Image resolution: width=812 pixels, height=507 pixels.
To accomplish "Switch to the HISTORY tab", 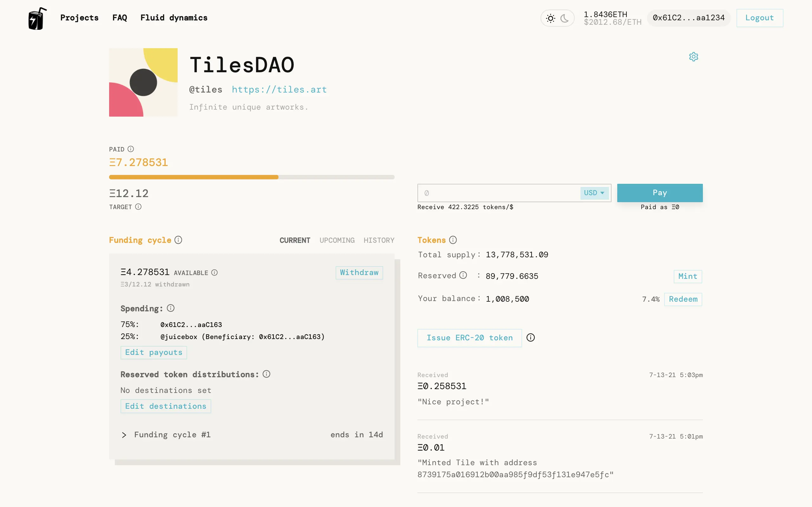I will [x=378, y=241].
